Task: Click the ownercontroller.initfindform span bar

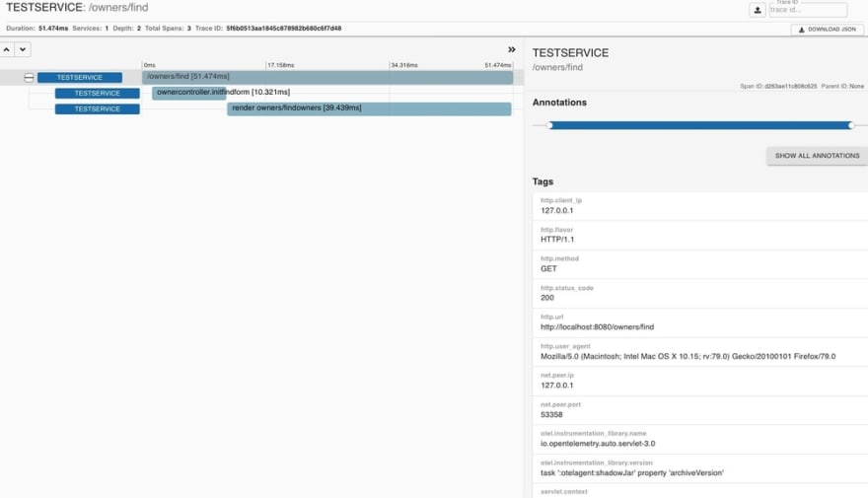Action: (189, 93)
